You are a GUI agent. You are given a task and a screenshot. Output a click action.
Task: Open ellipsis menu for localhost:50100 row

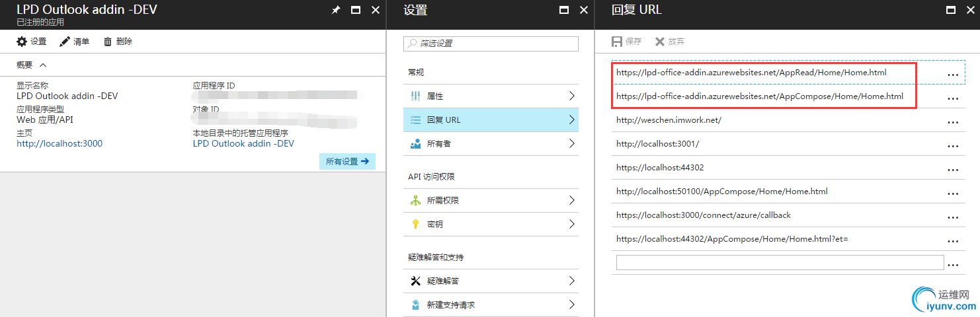tap(953, 194)
